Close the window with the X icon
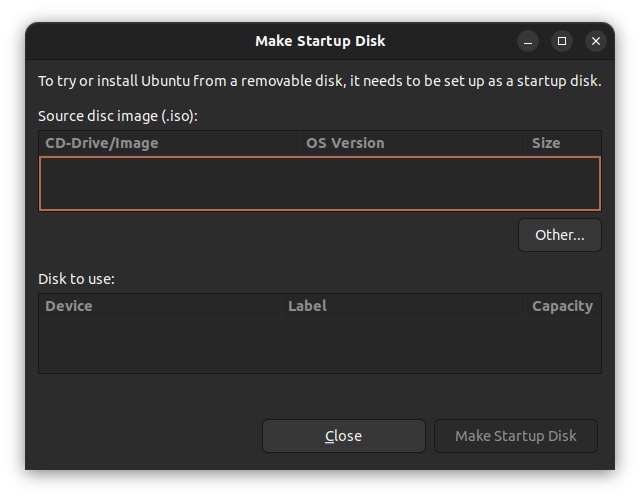 tap(596, 41)
